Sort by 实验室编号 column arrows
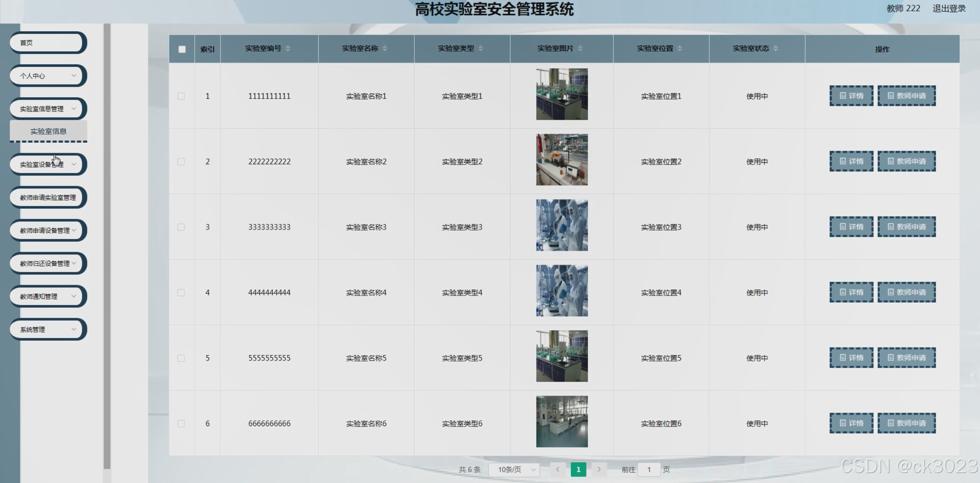This screenshot has height=483, width=980. 288,49
